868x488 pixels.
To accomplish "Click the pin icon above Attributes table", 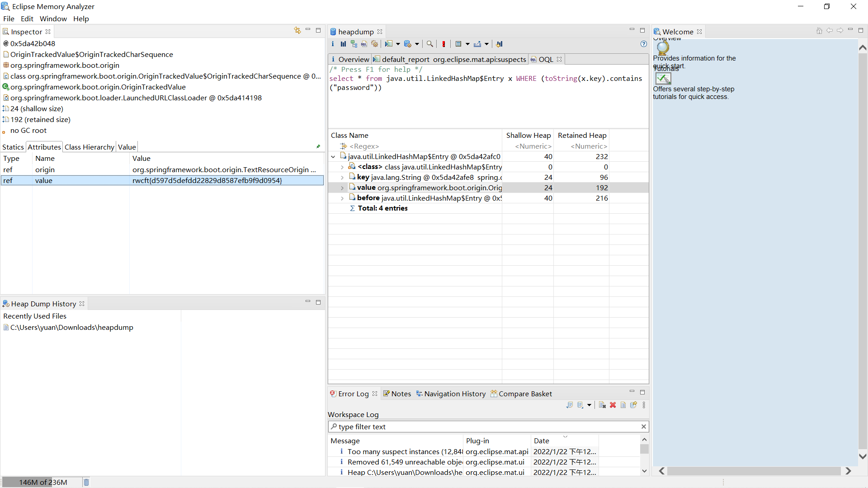I will click(318, 146).
